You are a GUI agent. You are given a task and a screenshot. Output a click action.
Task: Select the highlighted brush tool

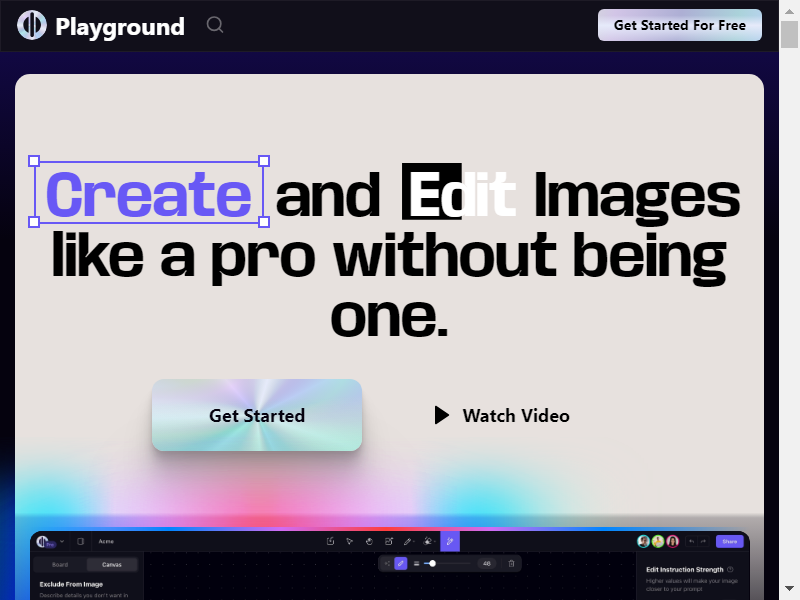(x=450, y=541)
